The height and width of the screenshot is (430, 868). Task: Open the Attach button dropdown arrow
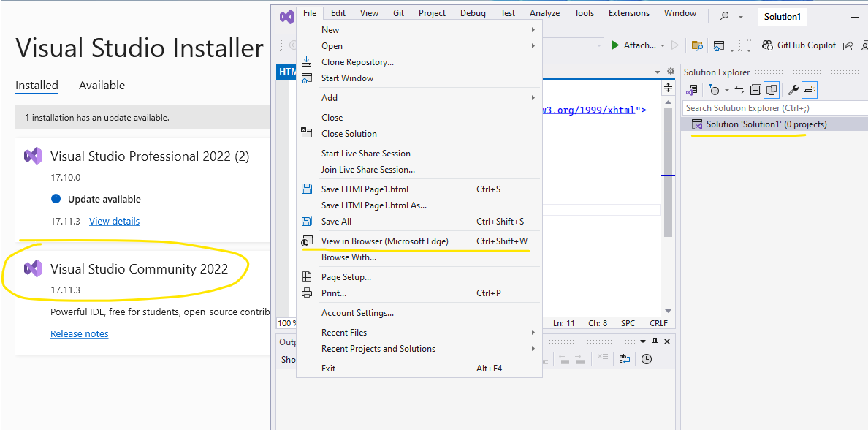[663, 45]
